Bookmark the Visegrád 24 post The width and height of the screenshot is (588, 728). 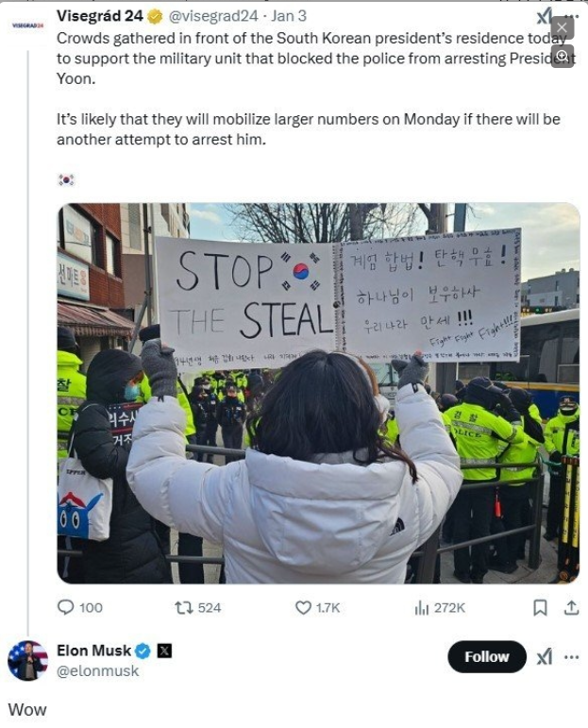[x=540, y=608]
